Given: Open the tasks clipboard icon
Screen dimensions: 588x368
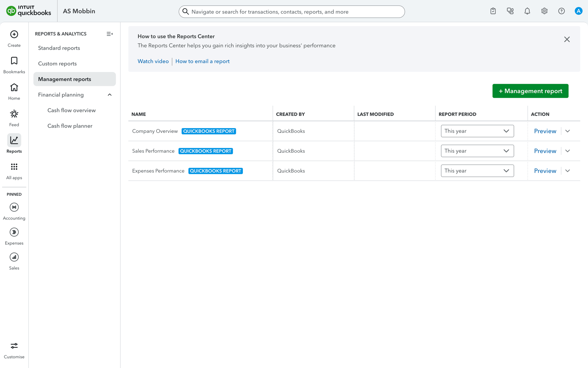Looking at the screenshot, I should tap(493, 11).
